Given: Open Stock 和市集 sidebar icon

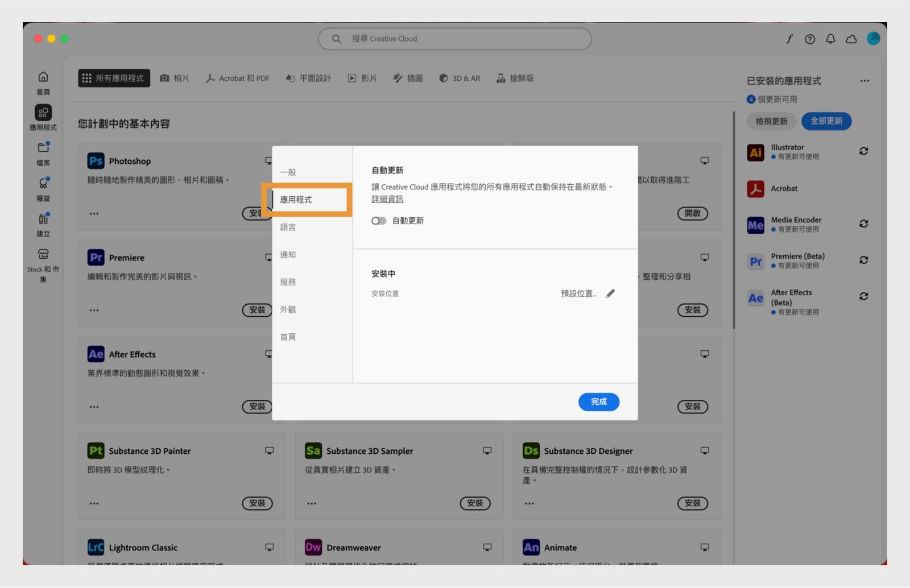Looking at the screenshot, I should click(43, 254).
